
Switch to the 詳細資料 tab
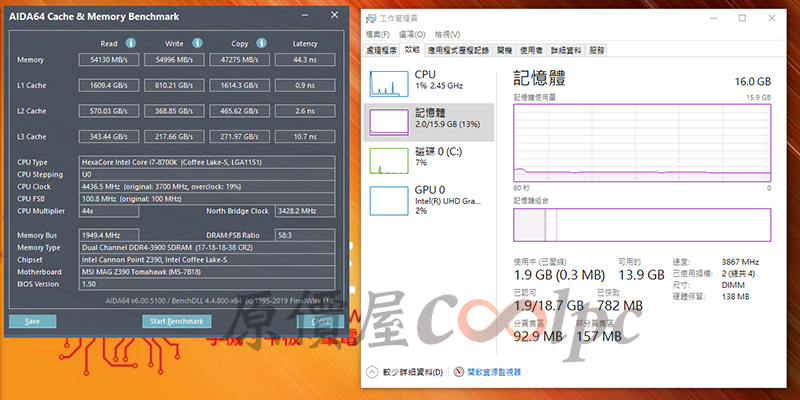pos(566,51)
